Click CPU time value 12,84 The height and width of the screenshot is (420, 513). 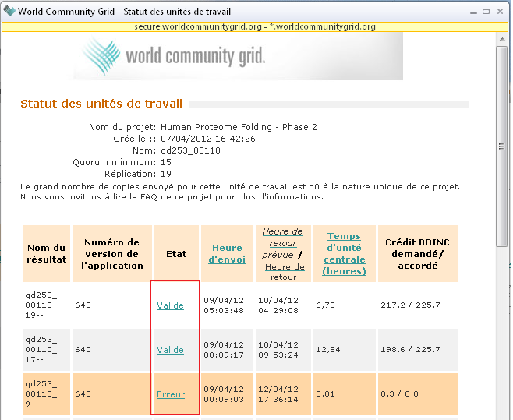point(327,350)
